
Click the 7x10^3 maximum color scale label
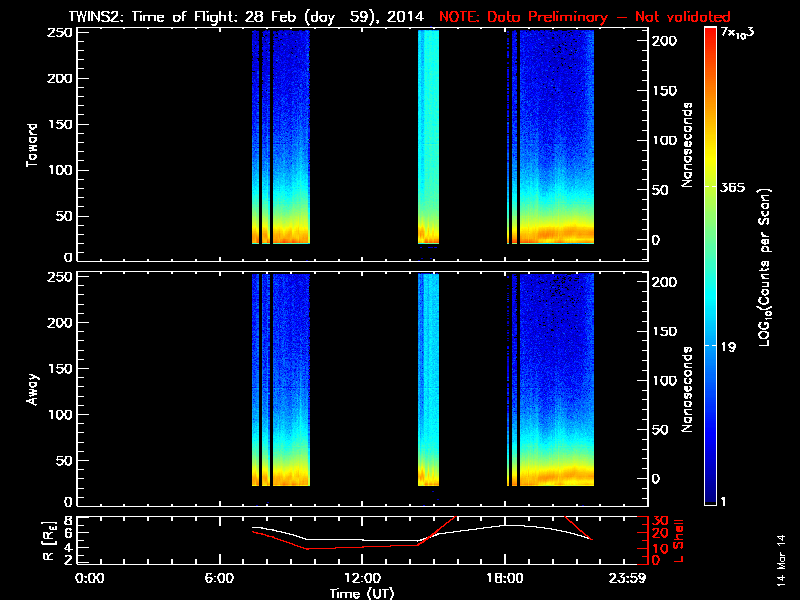(737, 34)
